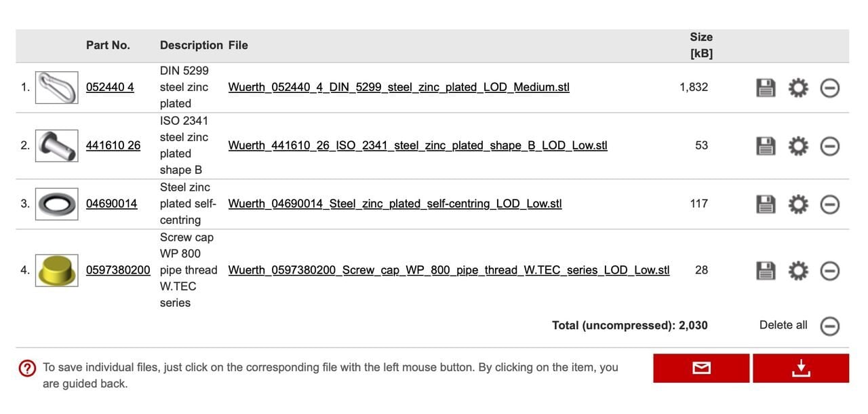Open settings gear for part 052440 4
Viewport: 868px width, 414px height.
pyautogui.click(x=798, y=88)
